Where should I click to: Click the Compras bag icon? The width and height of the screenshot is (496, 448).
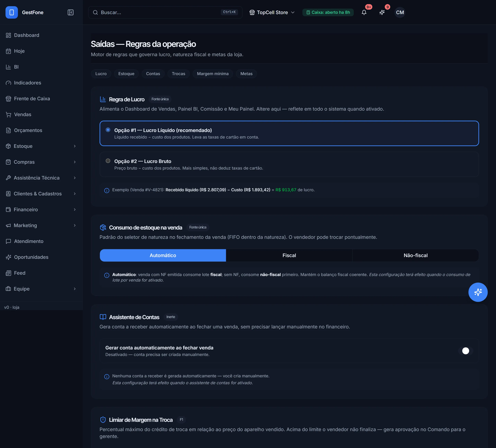pos(8,162)
